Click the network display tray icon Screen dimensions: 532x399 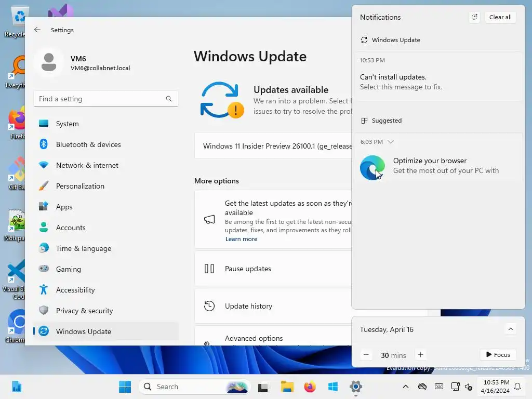coord(455,387)
